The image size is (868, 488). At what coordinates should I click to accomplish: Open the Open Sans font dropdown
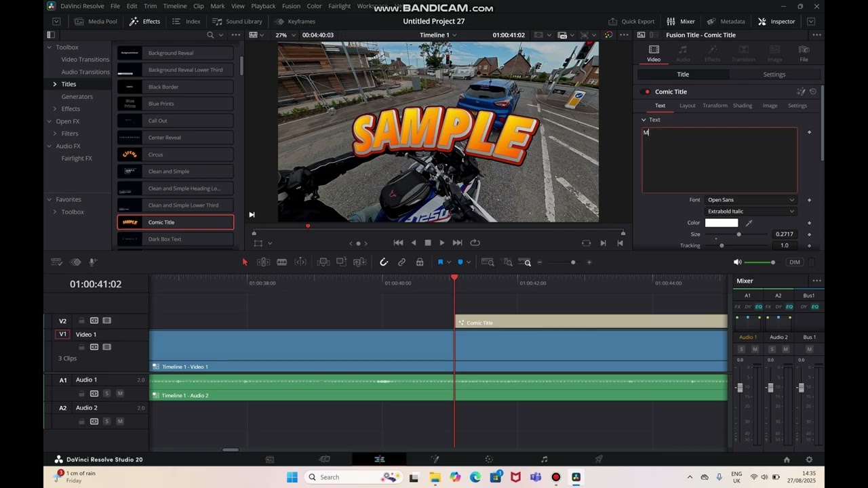(x=751, y=200)
